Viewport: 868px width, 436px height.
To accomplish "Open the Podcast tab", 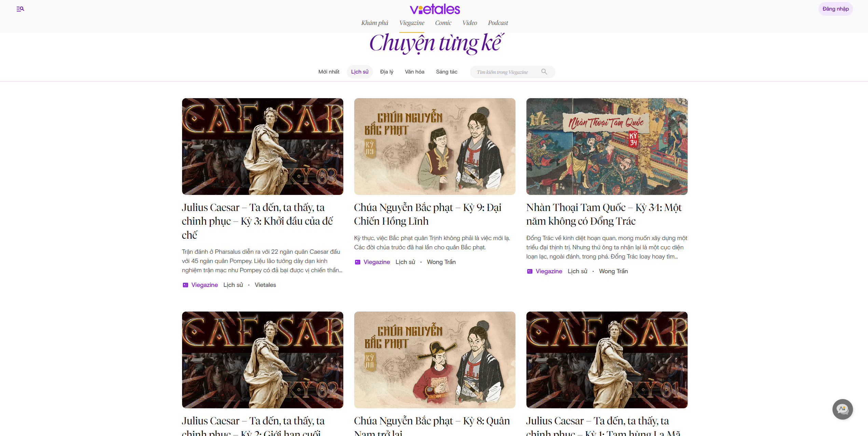I will pyautogui.click(x=498, y=23).
